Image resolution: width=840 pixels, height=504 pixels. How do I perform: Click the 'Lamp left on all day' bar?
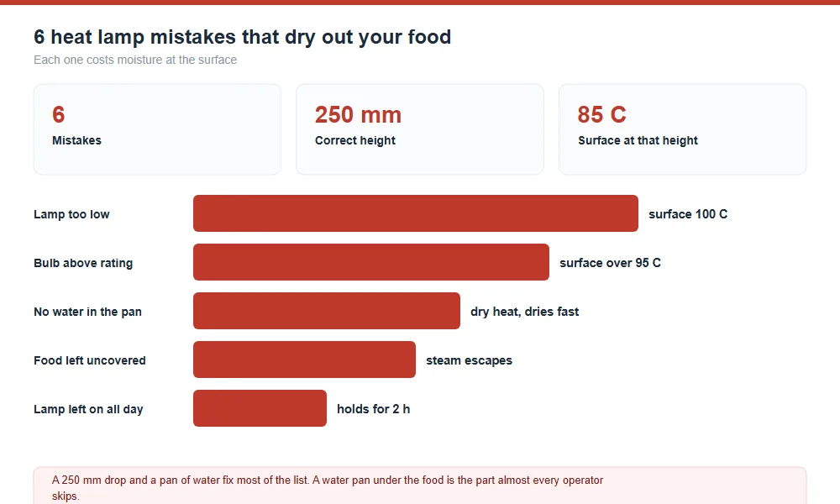(260, 408)
